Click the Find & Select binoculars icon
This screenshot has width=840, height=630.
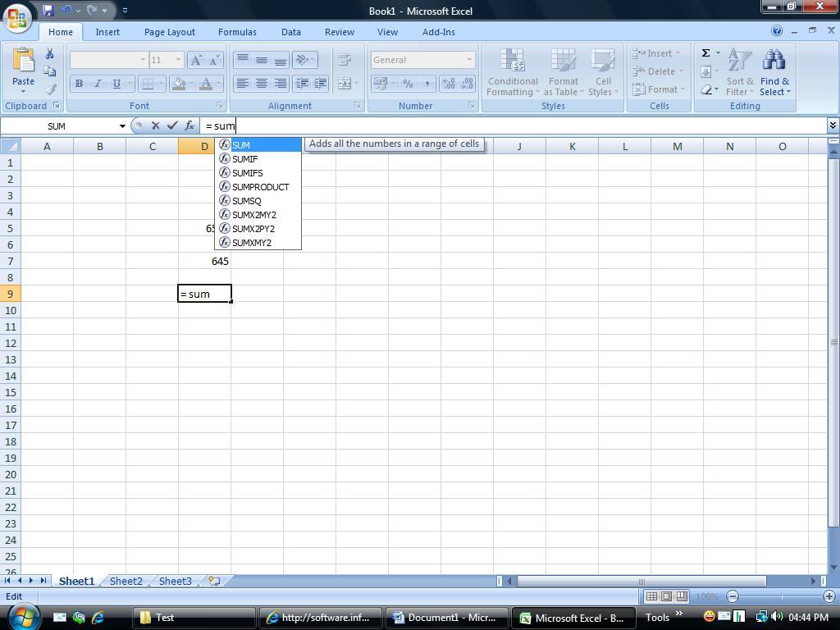pyautogui.click(x=774, y=61)
